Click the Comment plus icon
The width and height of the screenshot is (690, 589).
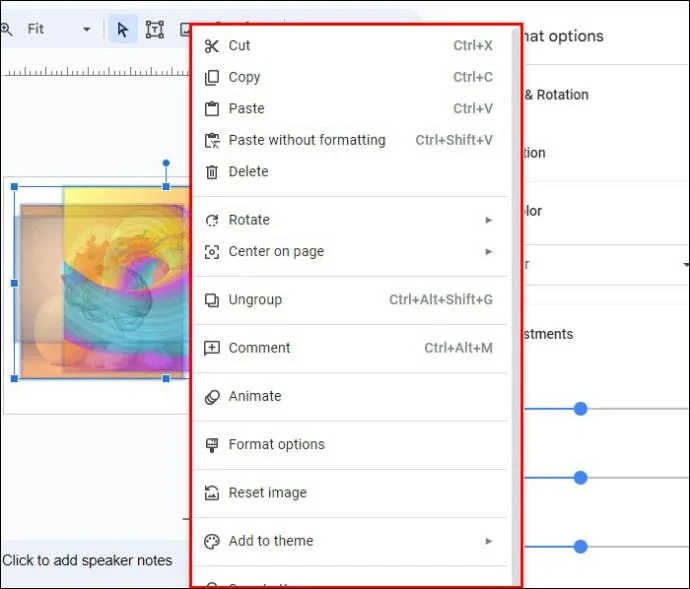tap(212, 348)
